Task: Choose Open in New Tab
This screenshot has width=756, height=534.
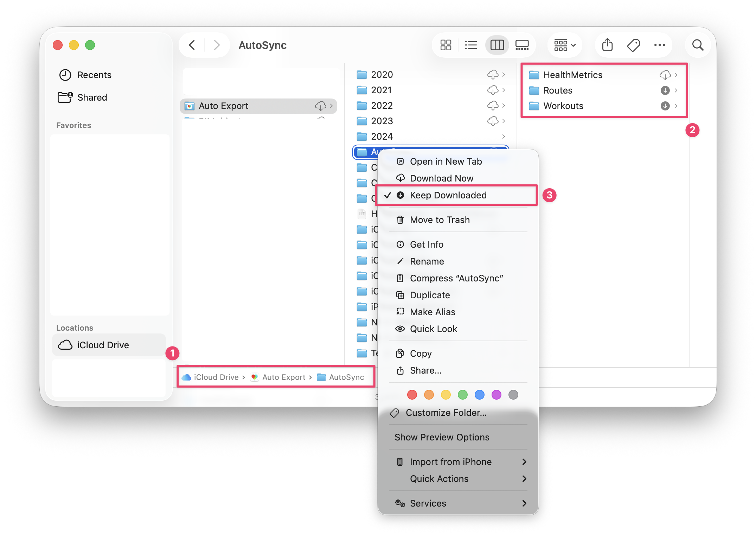Action: [x=446, y=161]
